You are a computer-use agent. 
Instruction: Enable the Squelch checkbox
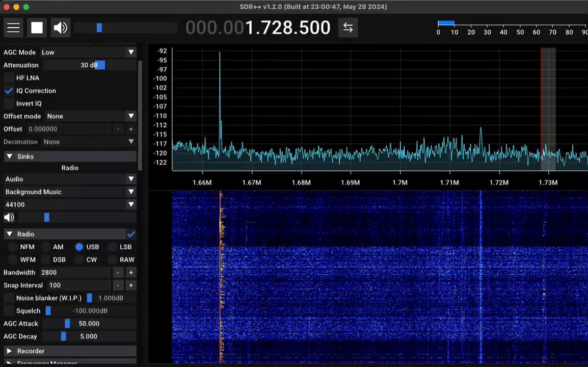[x=9, y=310]
